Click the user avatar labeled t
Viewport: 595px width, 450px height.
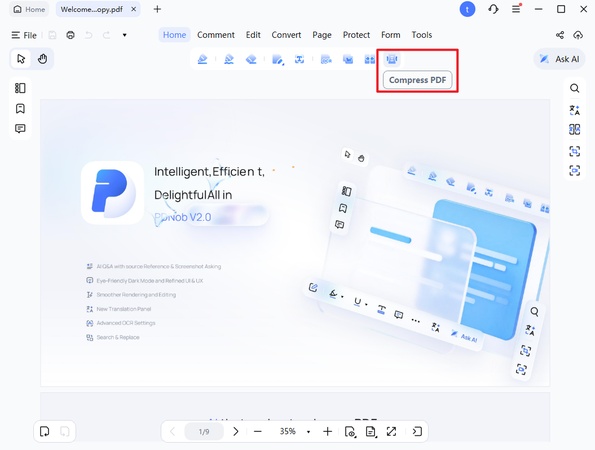click(467, 9)
